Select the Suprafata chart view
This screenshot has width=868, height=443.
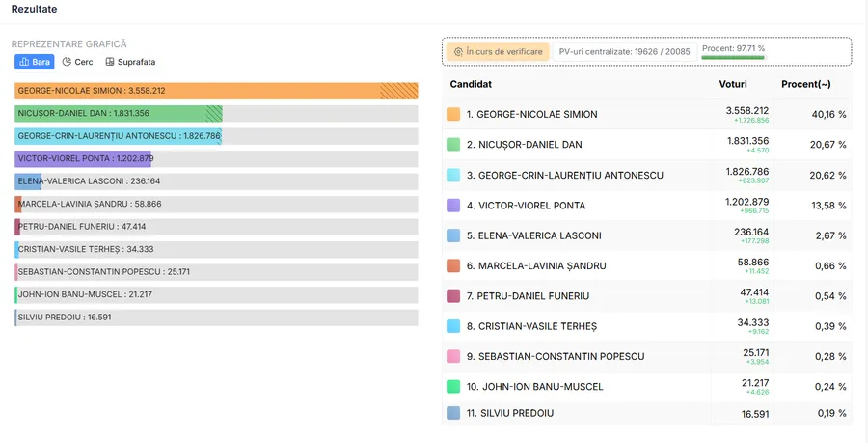[130, 62]
